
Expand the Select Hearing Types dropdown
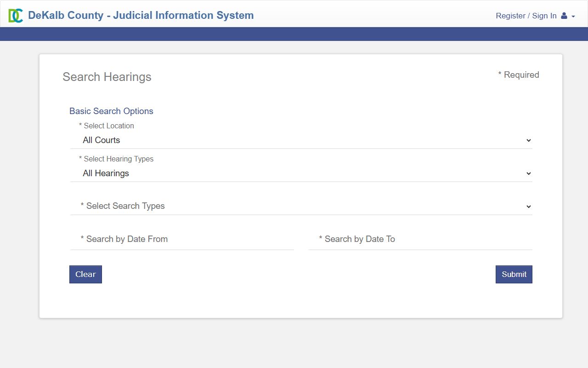pos(301,173)
